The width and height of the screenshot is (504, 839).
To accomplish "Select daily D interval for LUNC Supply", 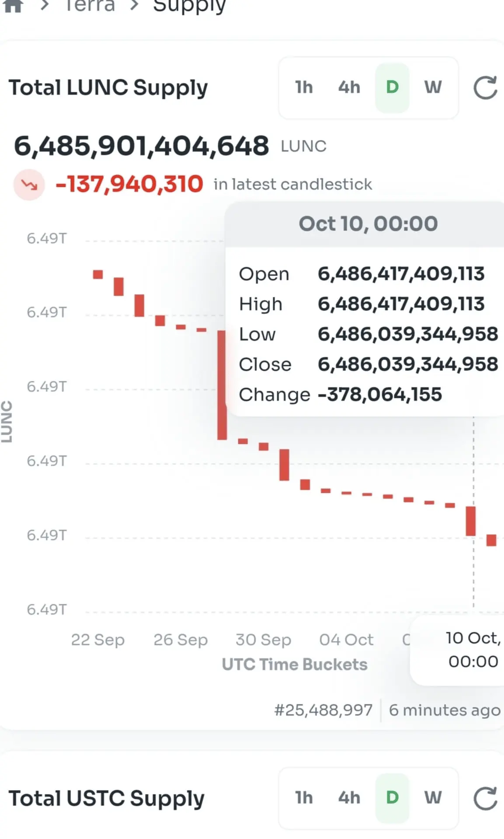I will (x=392, y=87).
